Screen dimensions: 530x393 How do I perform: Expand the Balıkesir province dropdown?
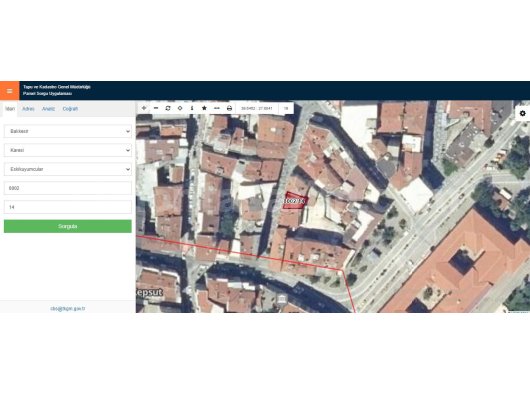point(68,131)
